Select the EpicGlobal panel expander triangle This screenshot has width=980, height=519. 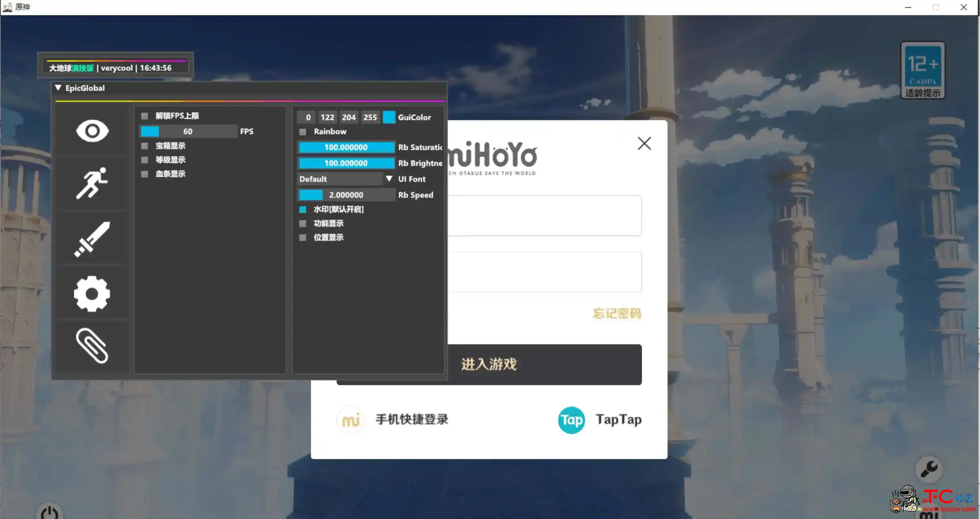[x=58, y=88]
